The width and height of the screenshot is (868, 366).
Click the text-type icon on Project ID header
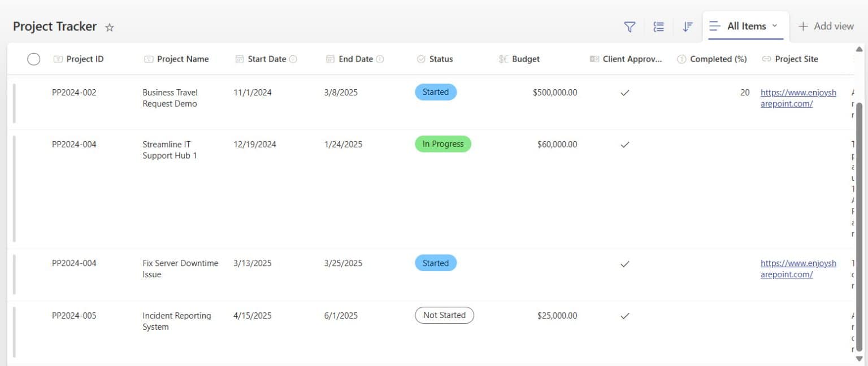[x=59, y=59]
